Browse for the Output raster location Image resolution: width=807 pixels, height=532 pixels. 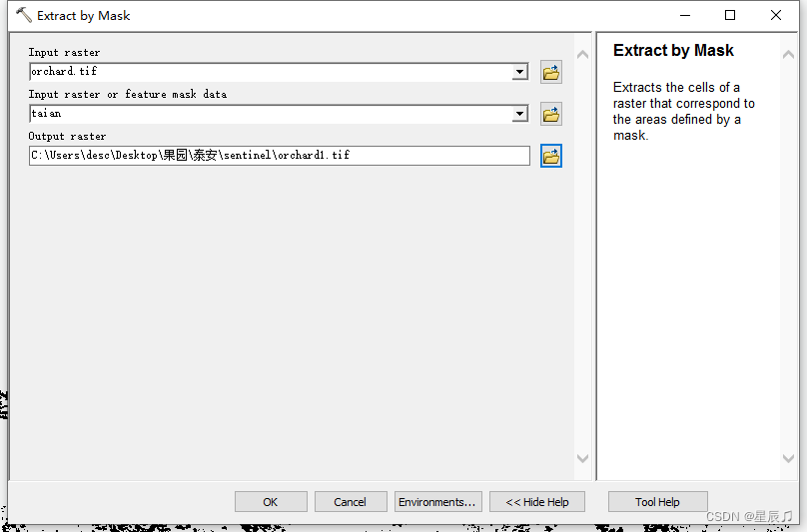[x=550, y=156]
